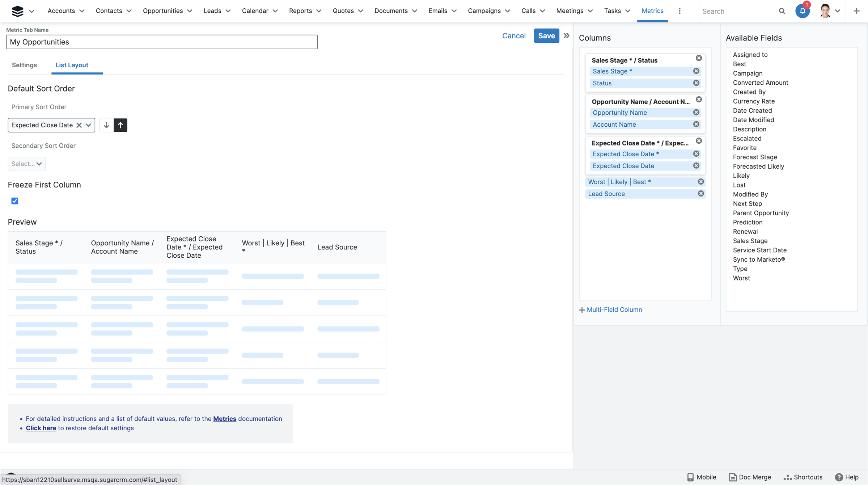Toggle the Freeze First Column checkbox

15,201
